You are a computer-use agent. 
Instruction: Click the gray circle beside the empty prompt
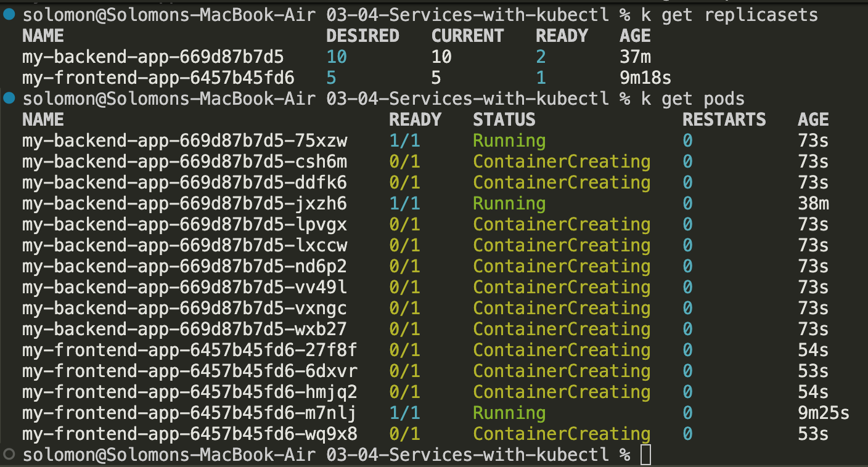[9, 455]
